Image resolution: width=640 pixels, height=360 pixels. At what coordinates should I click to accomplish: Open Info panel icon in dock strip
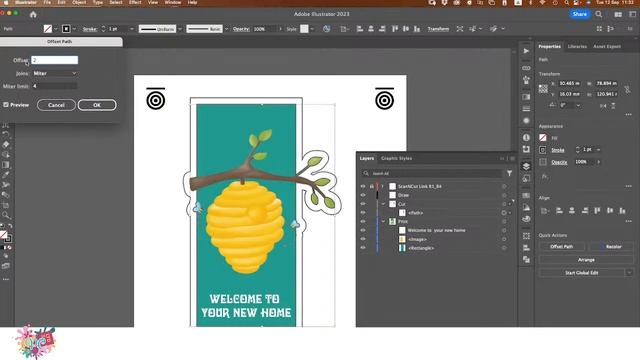(x=526, y=138)
